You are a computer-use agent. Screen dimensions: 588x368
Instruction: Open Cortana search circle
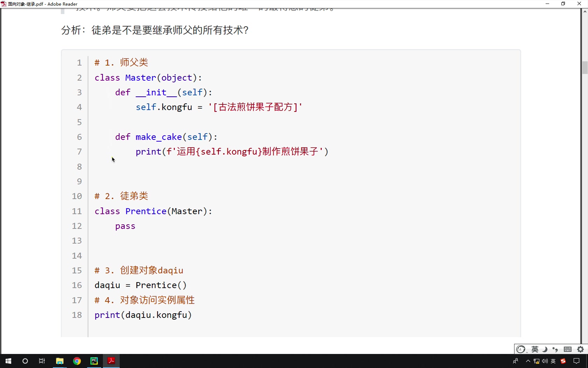tap(25, 361)
